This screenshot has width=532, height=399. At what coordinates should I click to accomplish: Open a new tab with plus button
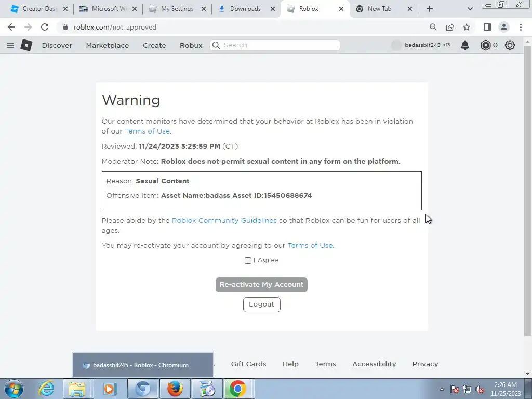[x=430, y=9]
